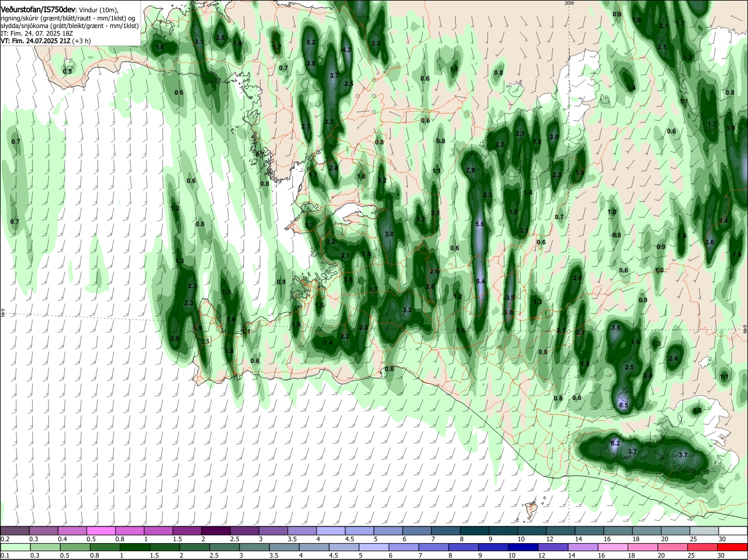The image size is (748, 560).
Task: Click the 4.3 precipitation value on map
Action: click(346, 50)
